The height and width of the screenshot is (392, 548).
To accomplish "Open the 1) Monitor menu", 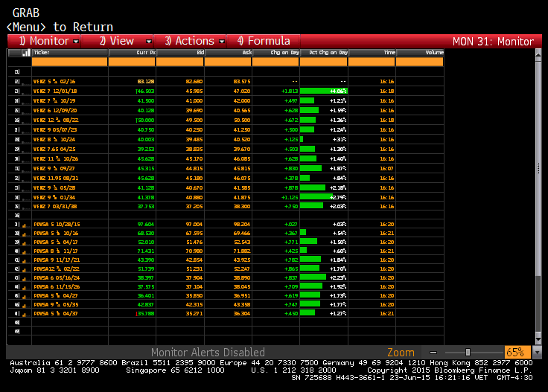I will (44, 41).
